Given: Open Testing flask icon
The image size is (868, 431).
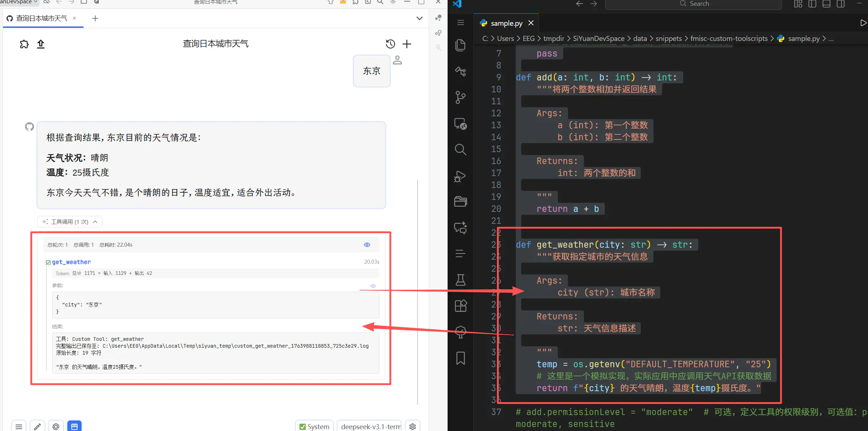Looking at the screenshot, I should click(460, 280).
